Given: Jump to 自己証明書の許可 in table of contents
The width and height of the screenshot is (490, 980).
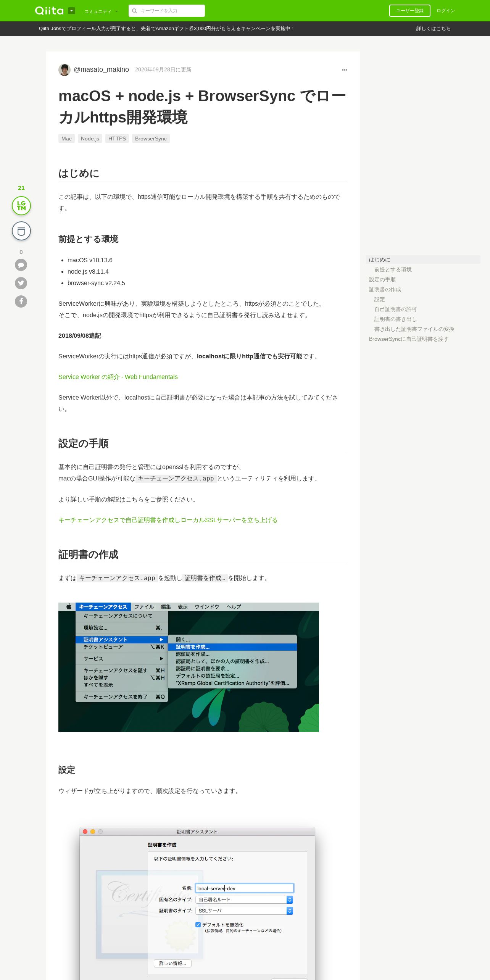Looking at the screenshot, I should tap(395, 309).
